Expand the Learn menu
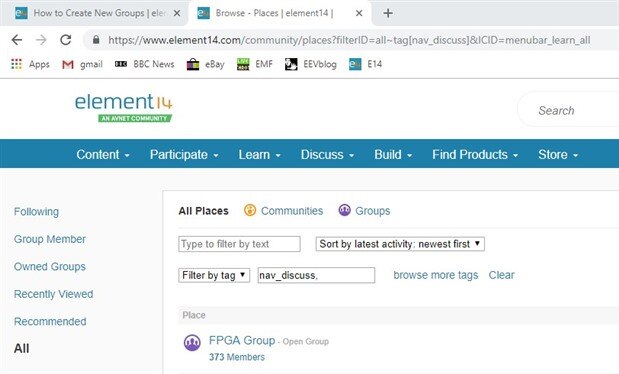This screenshot has height=374, width=619. [259, 154]
